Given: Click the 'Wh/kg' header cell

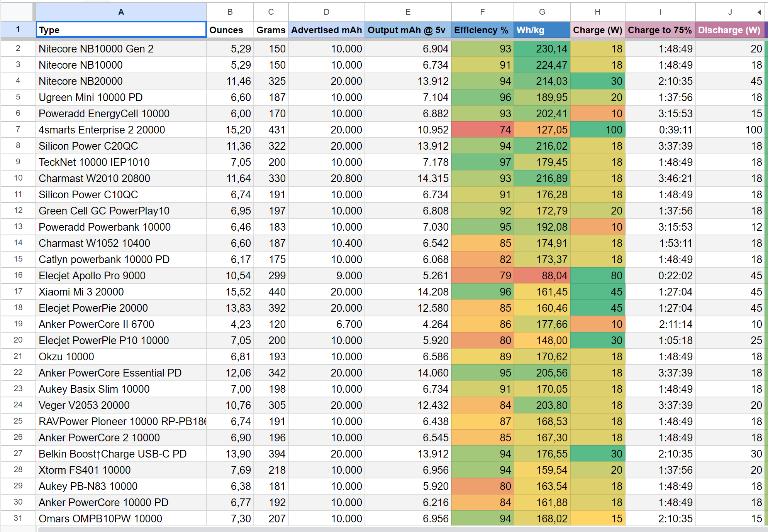Looking at the screenshot, I should coord(542,30).
